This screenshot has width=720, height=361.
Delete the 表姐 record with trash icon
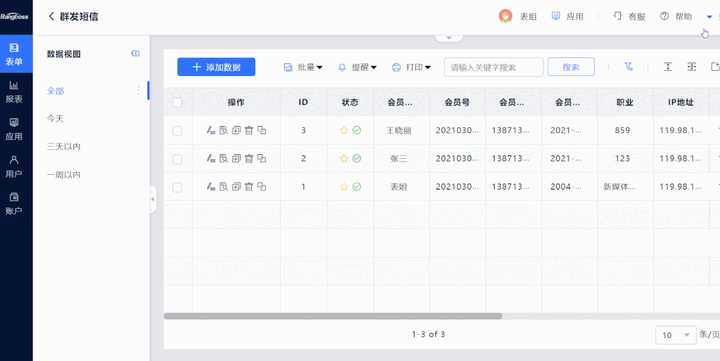coord(249,186)
